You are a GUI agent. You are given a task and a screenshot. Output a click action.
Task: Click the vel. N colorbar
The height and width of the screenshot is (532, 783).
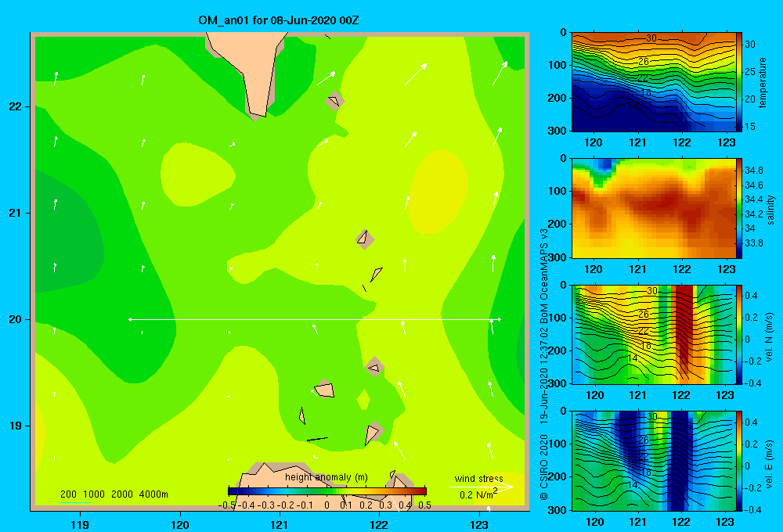click(x=739, y=334)
